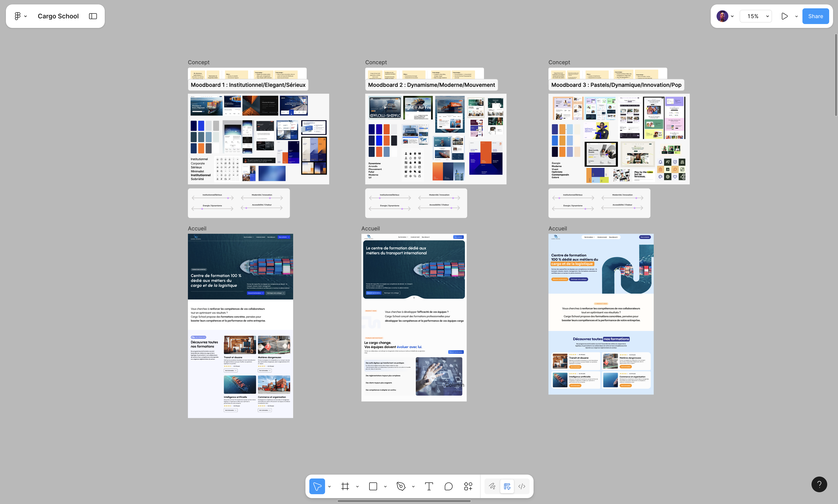
Task: Switch to Design mode toggle
Action: (507, 486)
